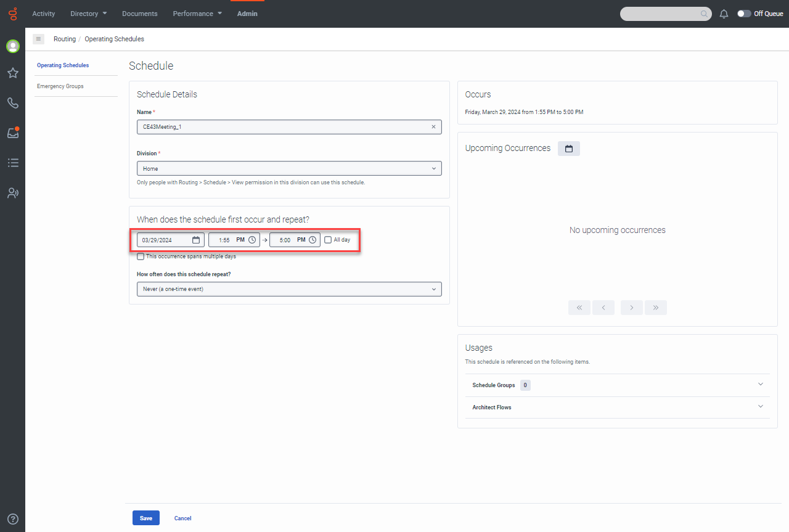Open the Favorites star in sidebar
Viewport: 789px width, 532px height.
click(12, 73)
